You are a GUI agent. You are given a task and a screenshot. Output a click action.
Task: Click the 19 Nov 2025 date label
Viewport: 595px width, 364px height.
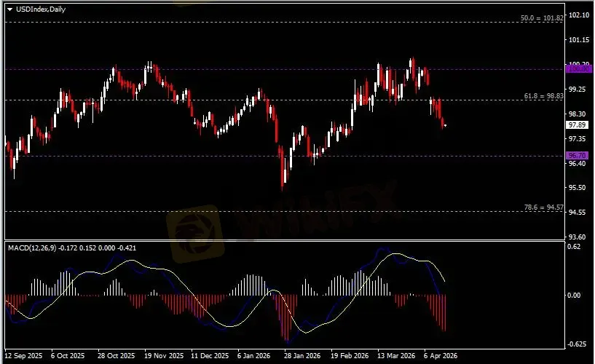click(x=164, y=356)
